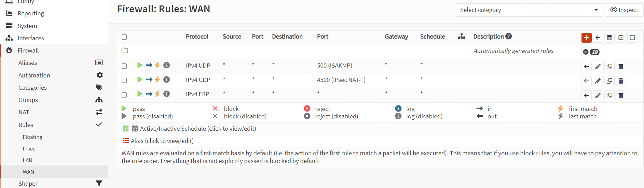Viewport: 644px width, 188px height.
Task: Open the Select category dropdown
Action: point(529,10)
